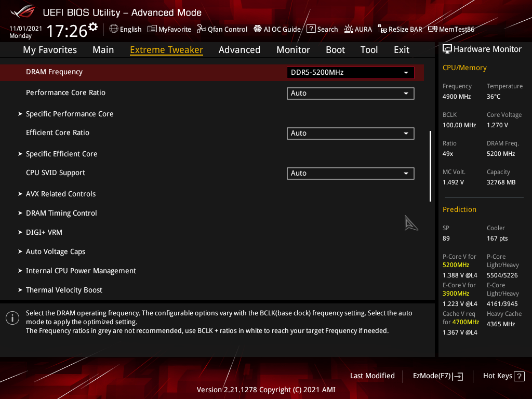The height and width of the screenshot is (399, 532).
Task: Click the info icon beside the help text
Action: 12,318
